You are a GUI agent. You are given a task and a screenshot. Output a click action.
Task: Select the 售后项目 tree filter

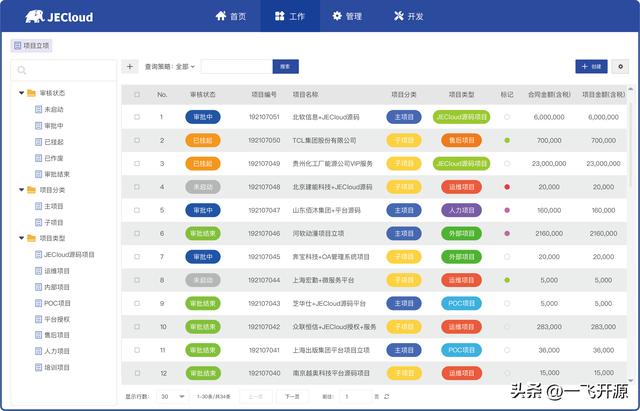point(57,335)
